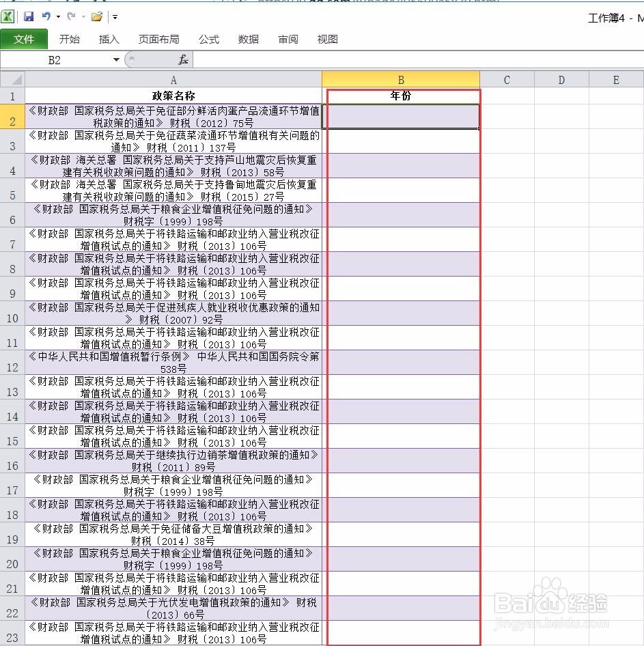Select the 页面布局 ribbon tab
The height and width of the screenshot is (646, 644).
coord(158,39)
